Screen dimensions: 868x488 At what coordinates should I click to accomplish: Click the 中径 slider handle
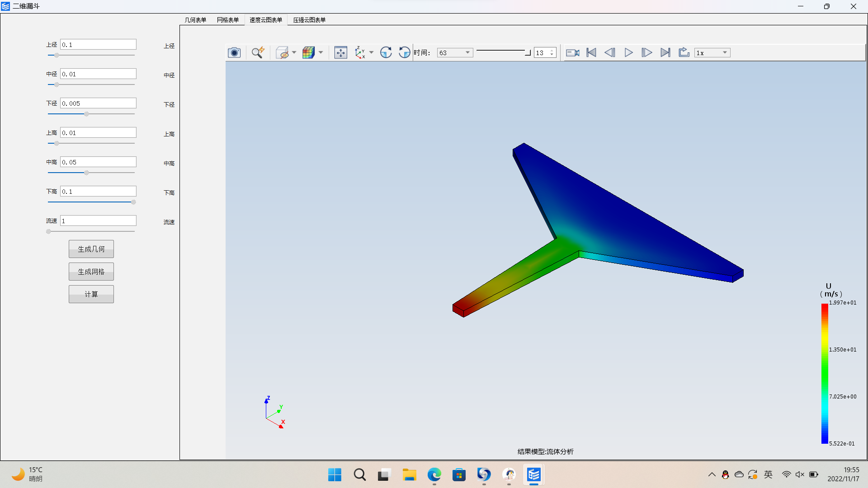(57, 84)
